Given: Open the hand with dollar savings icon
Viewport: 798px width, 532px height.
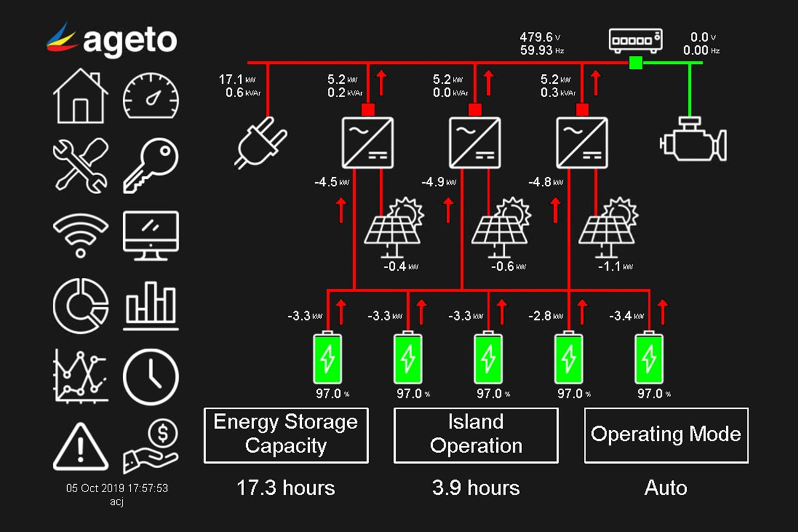Looking at the screenshot, I should [151, 446].
